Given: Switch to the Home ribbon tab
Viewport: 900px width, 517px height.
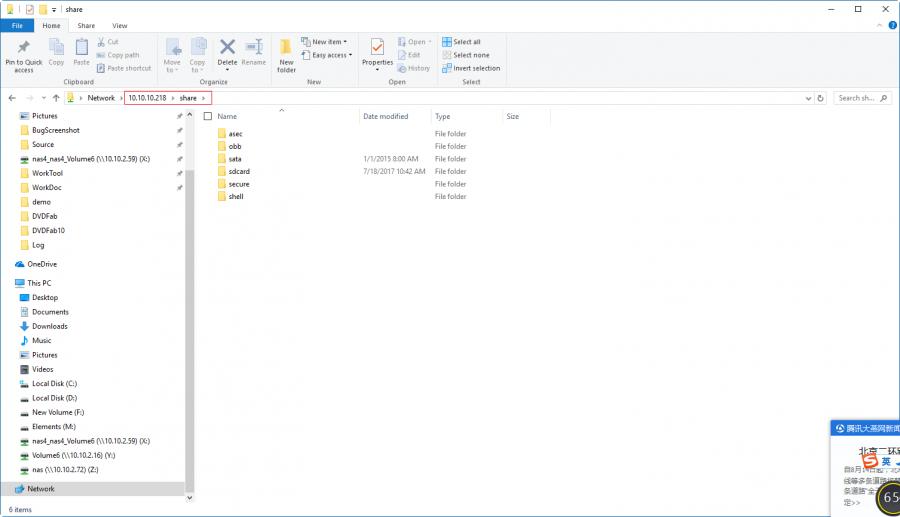Looking at the screenshot, I should (51, 26).
